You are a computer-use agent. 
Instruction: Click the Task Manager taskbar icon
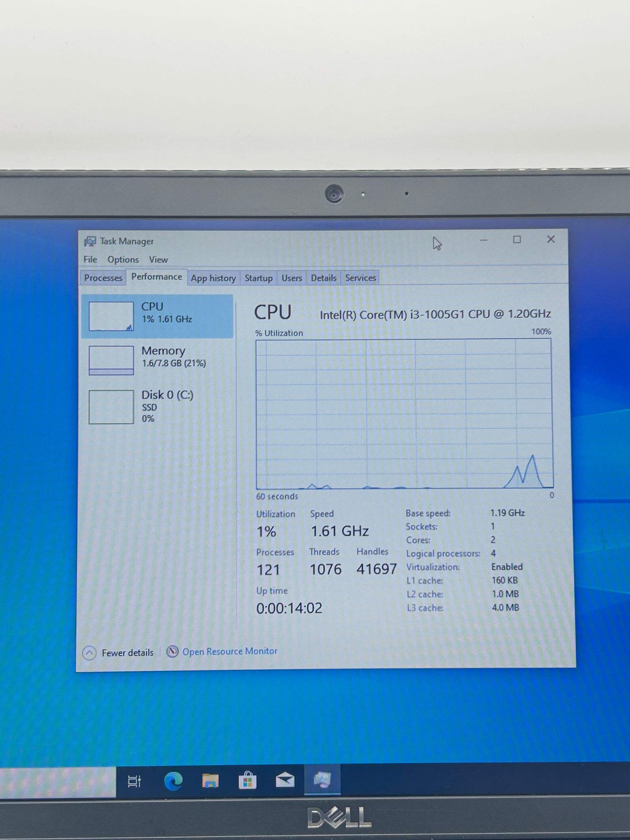coord(322,780)
